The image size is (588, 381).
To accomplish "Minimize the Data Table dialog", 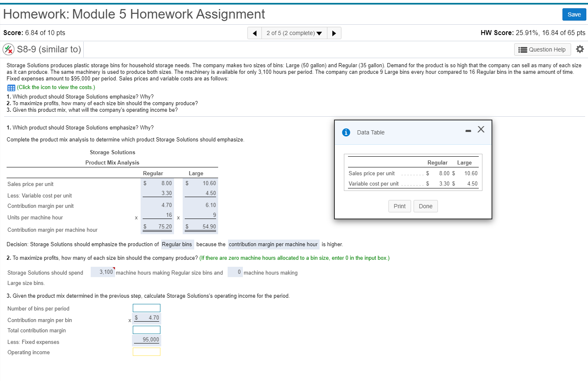I will coord(468,130).
